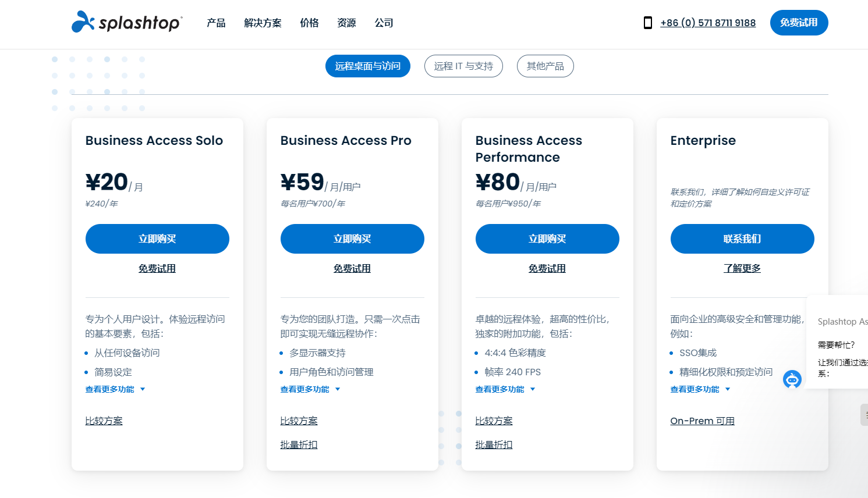This screenshot has height=498, width=868.
Task: Open the chatbot assistant icon
Action: coord(792,380)
